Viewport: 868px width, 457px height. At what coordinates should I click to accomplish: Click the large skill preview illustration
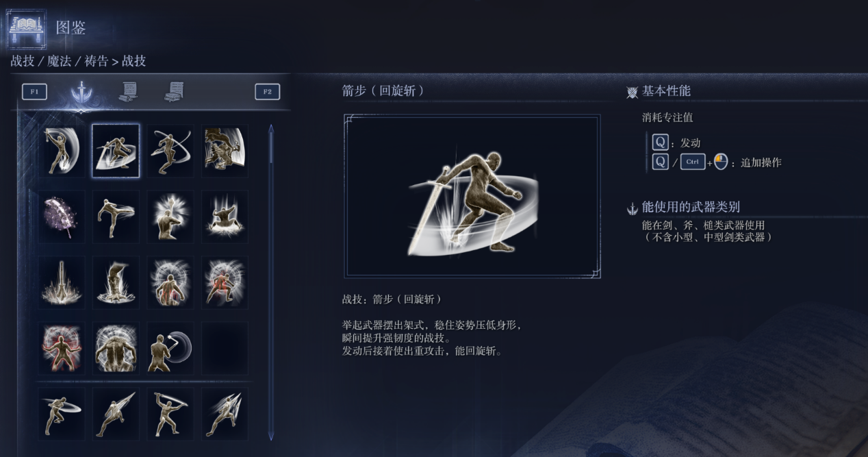(x=472, y=196)
